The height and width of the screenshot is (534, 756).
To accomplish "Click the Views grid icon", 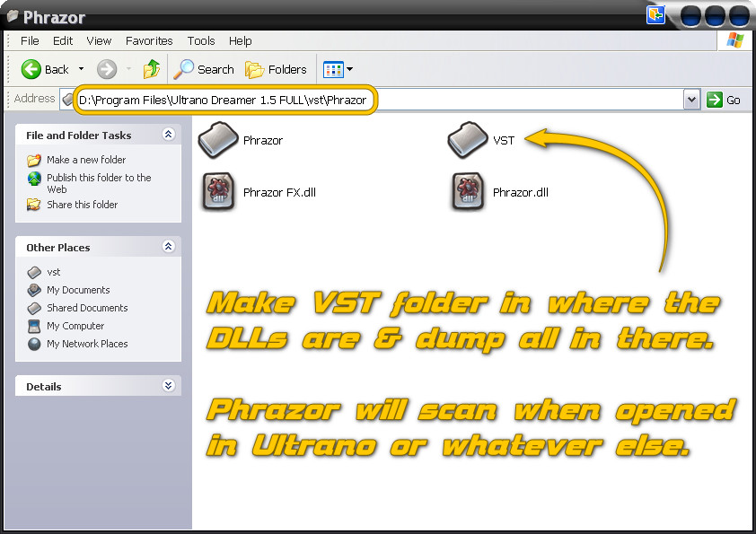I will coord(333,69).
